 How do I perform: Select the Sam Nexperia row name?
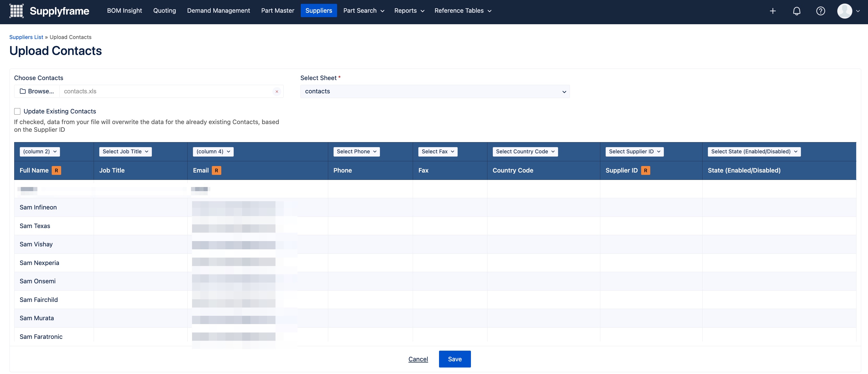(39, 263)
